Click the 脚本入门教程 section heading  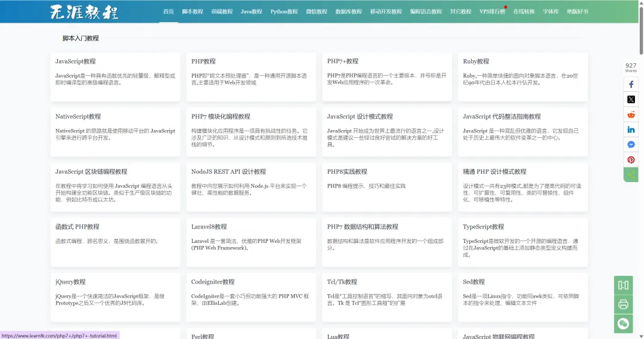tap(80, 38)
